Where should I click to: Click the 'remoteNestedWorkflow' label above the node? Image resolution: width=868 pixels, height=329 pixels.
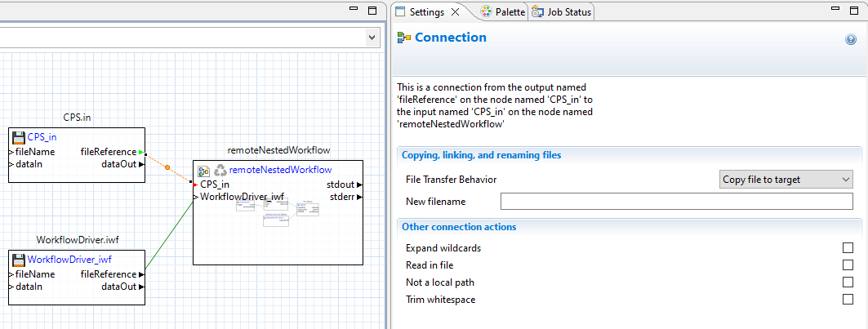278,150
